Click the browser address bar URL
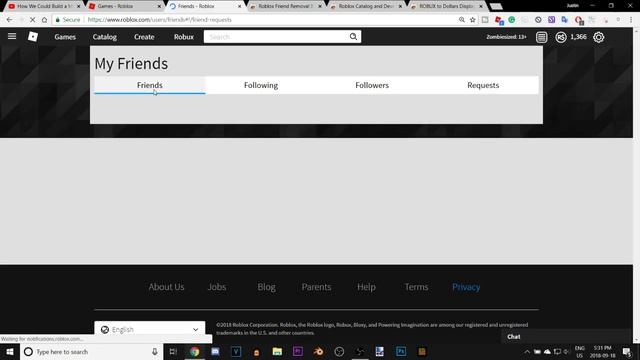Image resolution: width=640 pixels, height=360 pixels. pyautogui.click(x=160, y=20)
